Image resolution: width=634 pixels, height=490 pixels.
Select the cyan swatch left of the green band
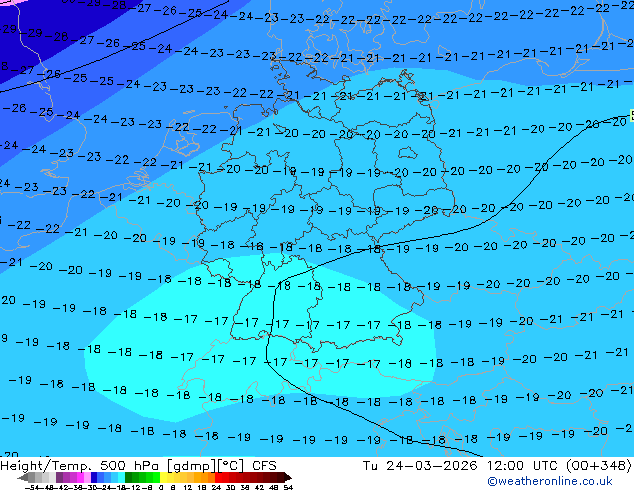point(121,478)
